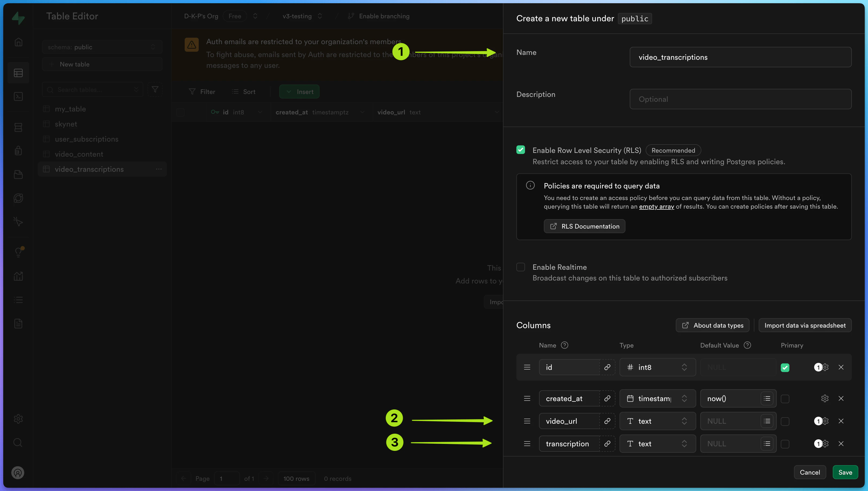Open the type dropdown for transcription column
Viewport: 868px width, 491px height.
pos(657,443)
